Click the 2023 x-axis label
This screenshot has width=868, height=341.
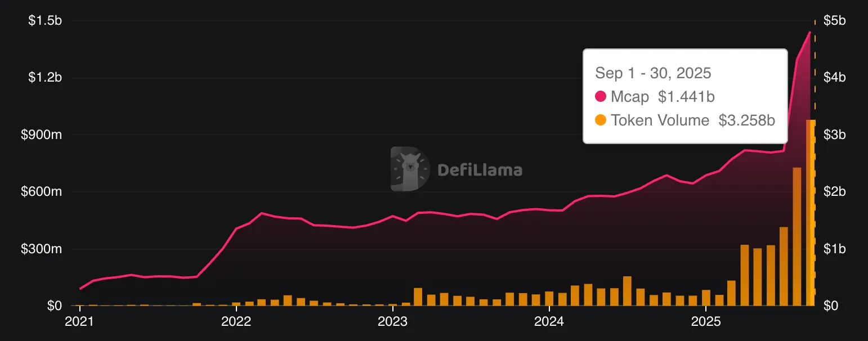[x=393, y=323]
